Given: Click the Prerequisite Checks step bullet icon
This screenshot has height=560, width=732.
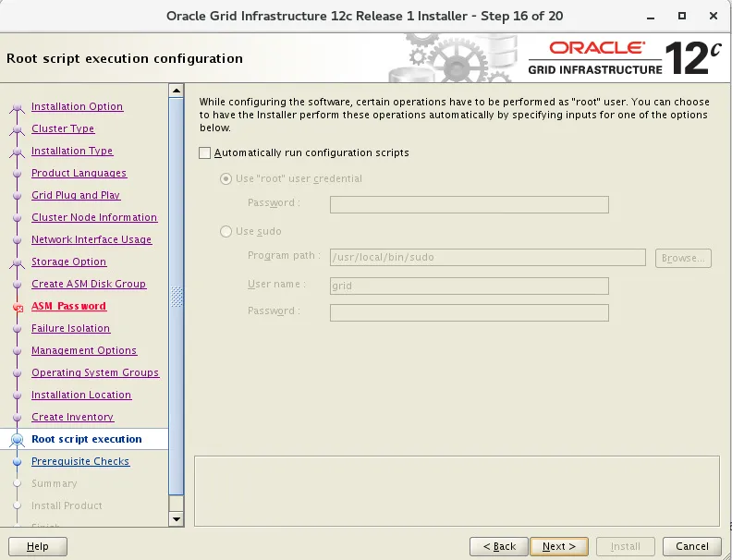Looking at the screenshot, I should coord(18,461).
